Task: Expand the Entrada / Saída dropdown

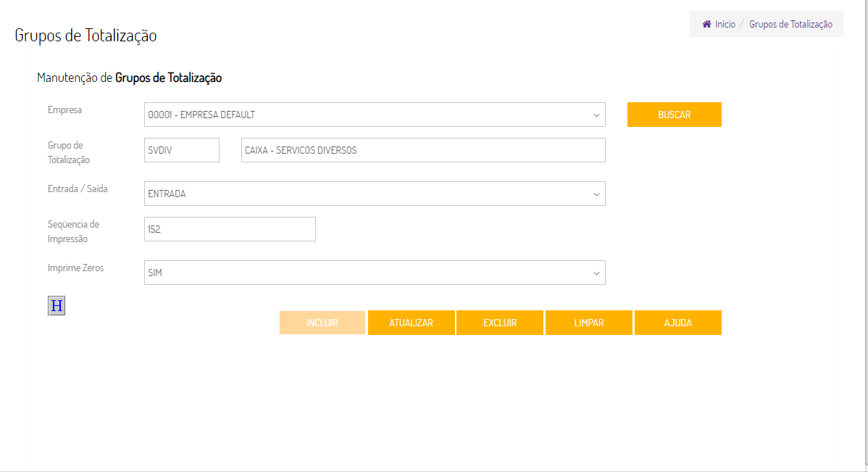Action: pos(375,194)
